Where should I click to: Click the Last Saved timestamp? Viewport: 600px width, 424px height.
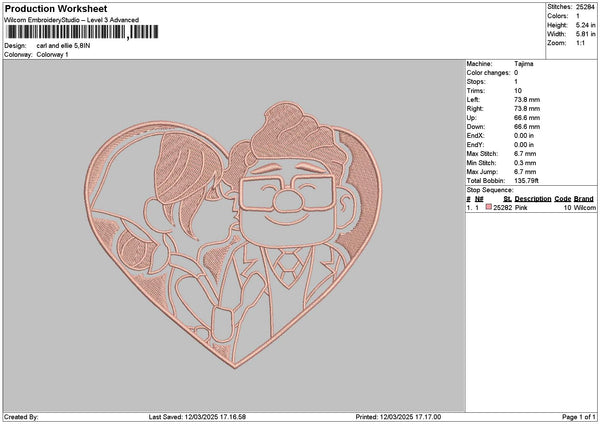click(x=197, y=417)
